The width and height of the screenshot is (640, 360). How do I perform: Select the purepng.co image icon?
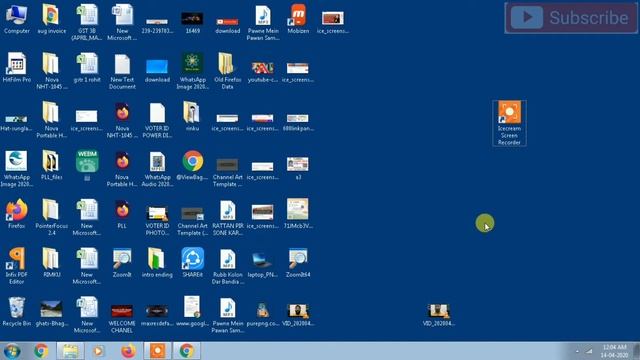(x=262, y=314)
